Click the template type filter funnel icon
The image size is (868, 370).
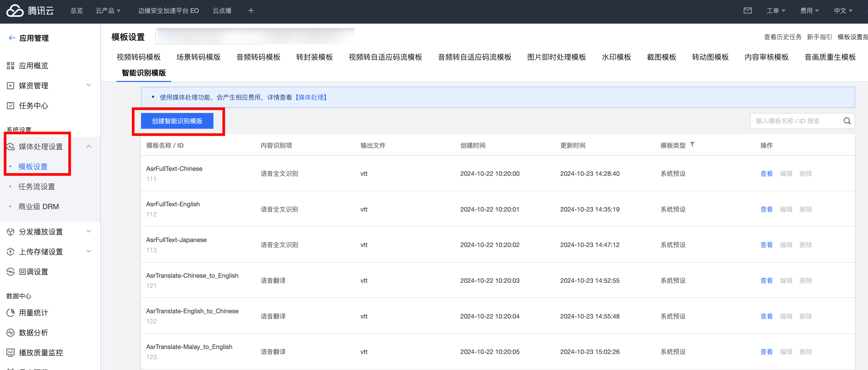click(x=692, y=144)
